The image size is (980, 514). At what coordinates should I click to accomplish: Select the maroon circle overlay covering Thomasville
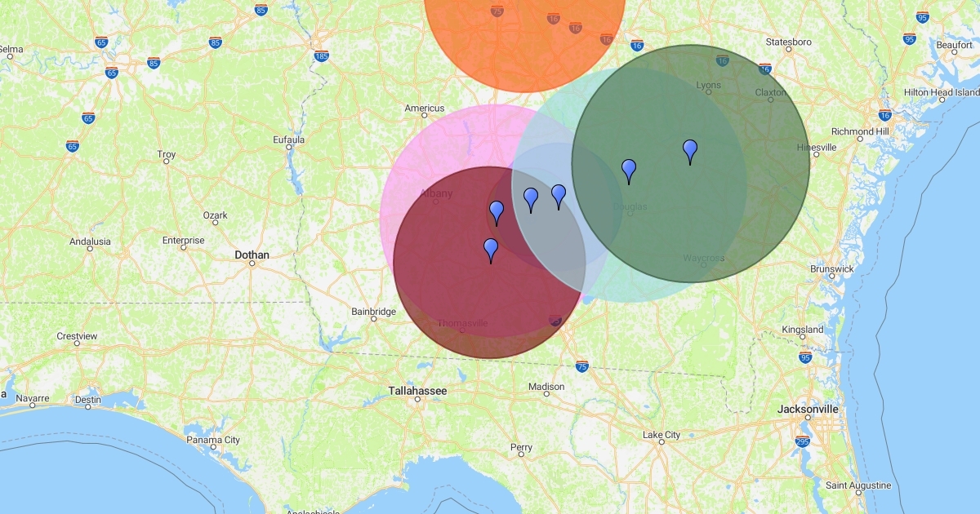[x=489, y=263]
